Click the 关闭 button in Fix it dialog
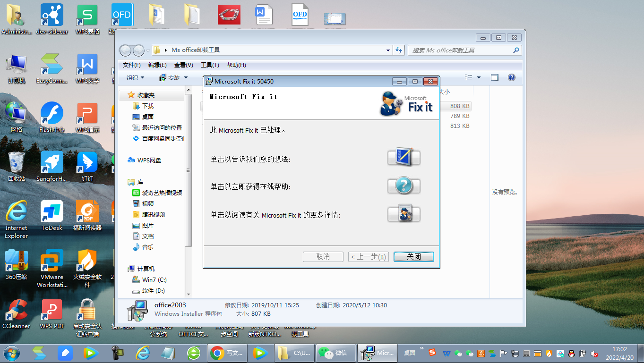This screenshot has height=363, width=644. (x=413, y=257)
